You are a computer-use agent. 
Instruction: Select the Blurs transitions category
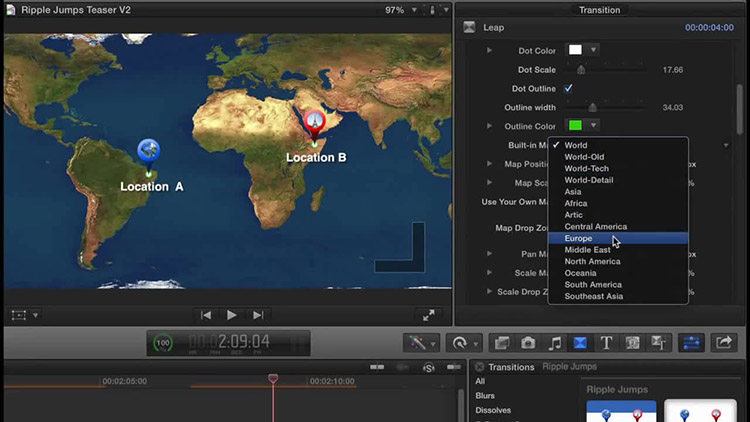coord(485,396)
